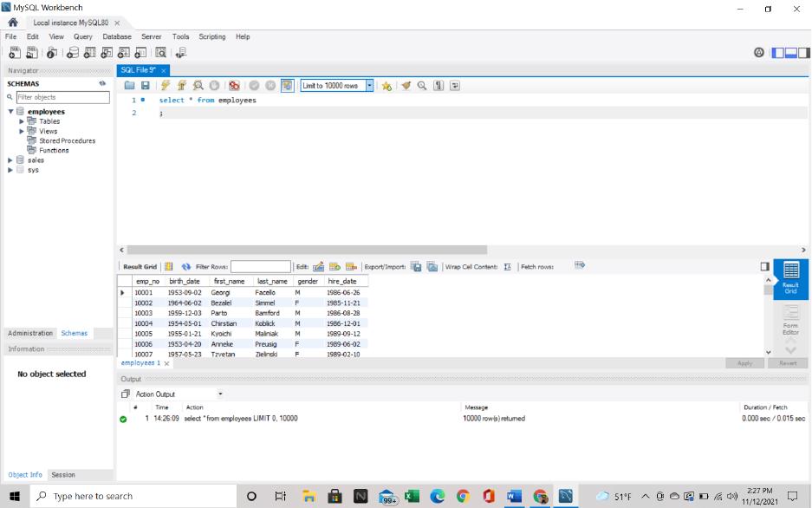This screenshot has width=812, height=508.
Task: Expand the Tables node
Action: click(22, 121)
